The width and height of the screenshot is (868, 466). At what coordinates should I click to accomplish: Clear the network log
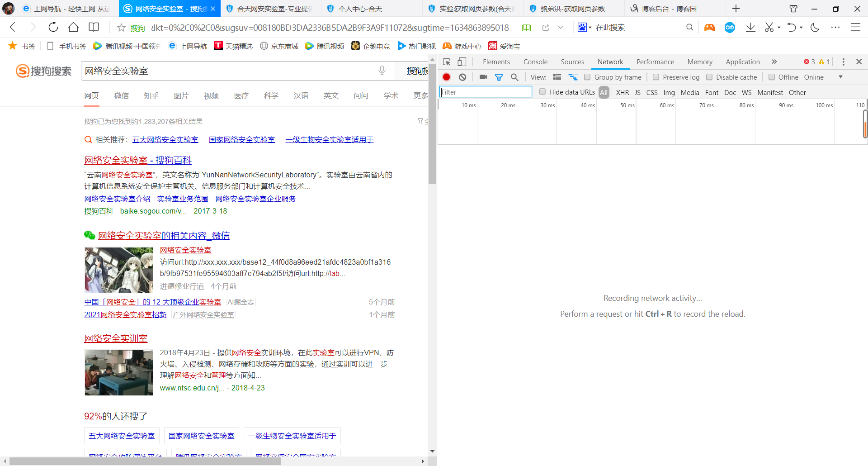462,77
